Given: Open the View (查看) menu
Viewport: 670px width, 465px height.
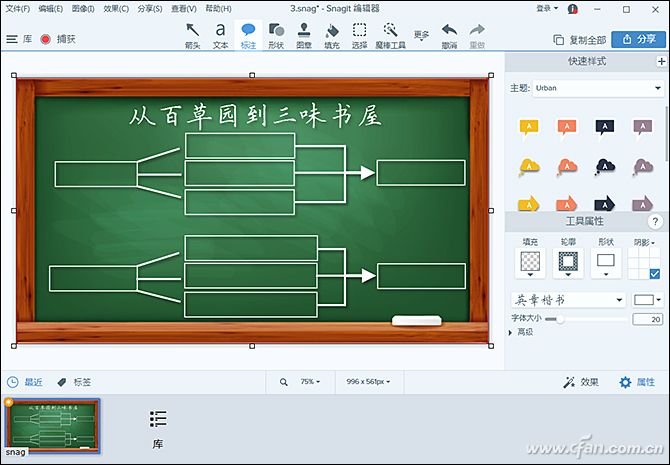Looking at the screenshot, I should coord(183,8).
